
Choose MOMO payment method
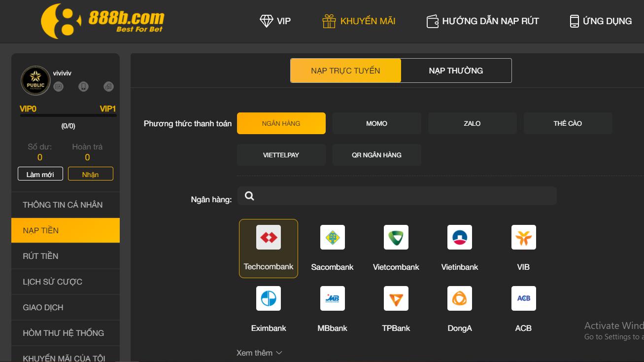[377, 123]
